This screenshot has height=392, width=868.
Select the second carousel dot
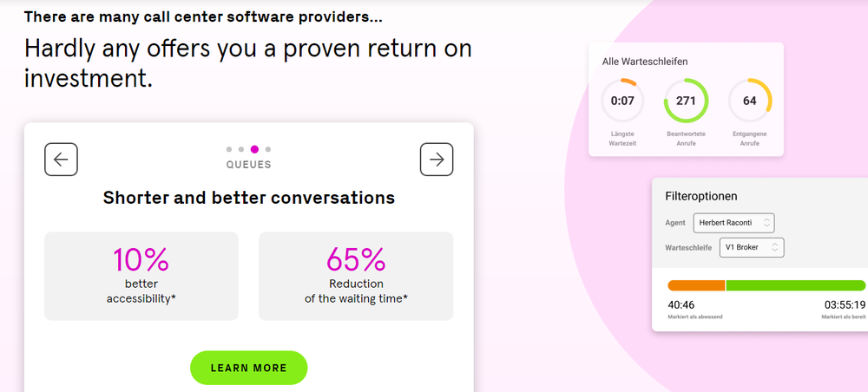tap(241, 149)
